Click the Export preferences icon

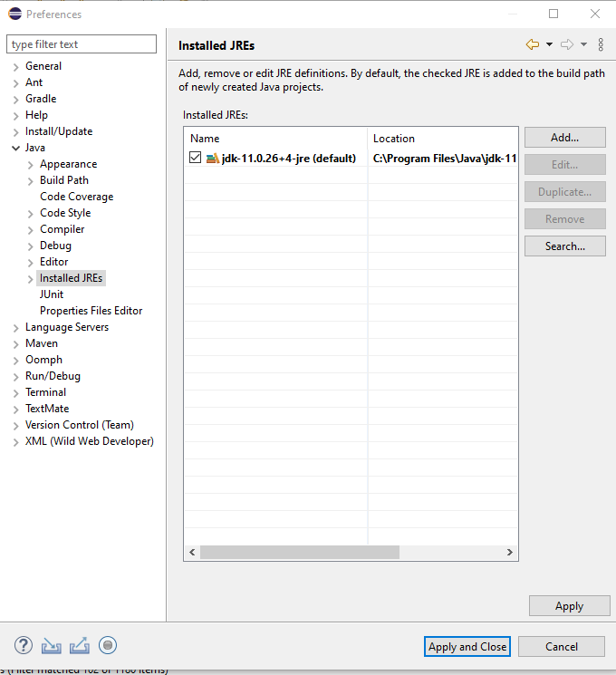coord(80,645)
